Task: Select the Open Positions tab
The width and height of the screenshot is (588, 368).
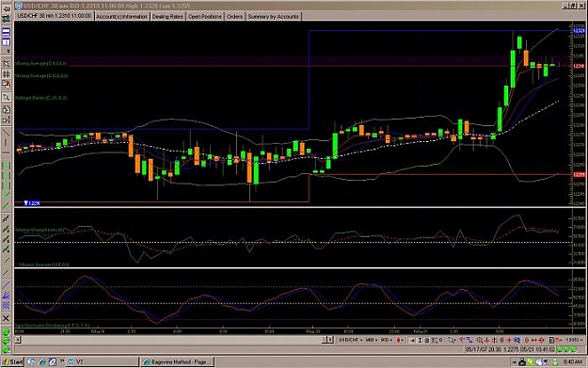Action: point(204,17)
